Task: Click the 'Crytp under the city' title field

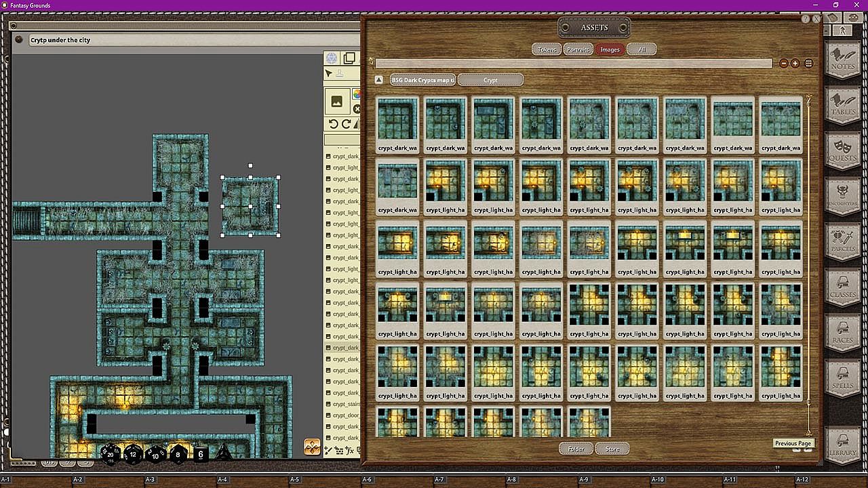Action: [193, 40]
